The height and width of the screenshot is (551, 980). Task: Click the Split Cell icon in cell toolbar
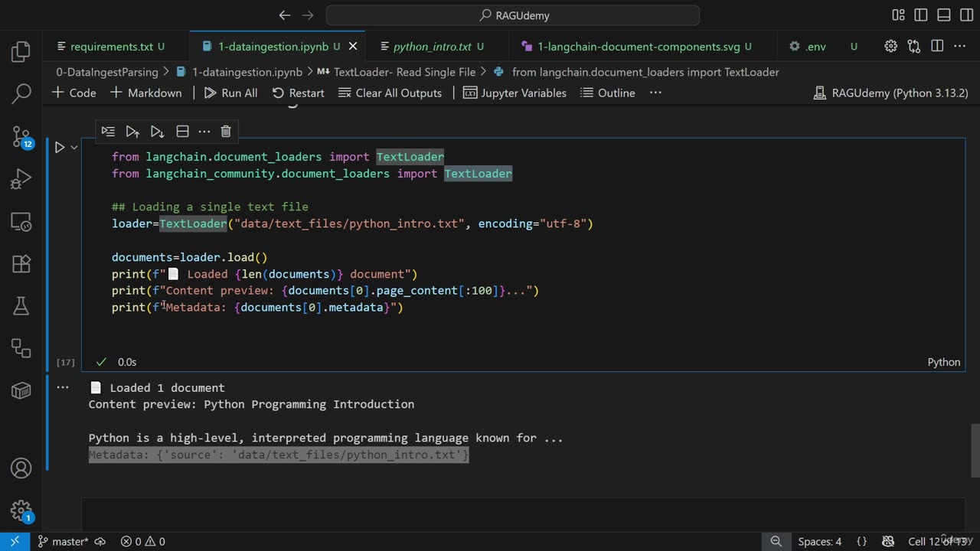coord(182,132)
